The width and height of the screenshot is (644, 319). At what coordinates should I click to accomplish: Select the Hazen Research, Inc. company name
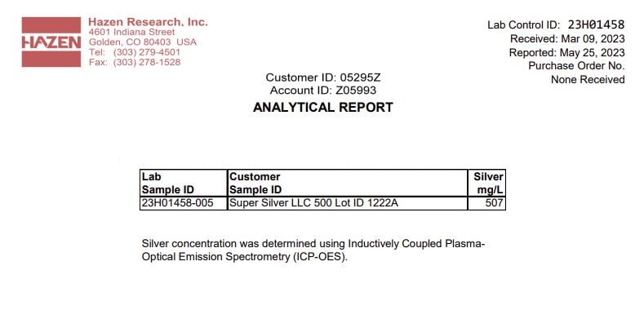click(149, 22)
